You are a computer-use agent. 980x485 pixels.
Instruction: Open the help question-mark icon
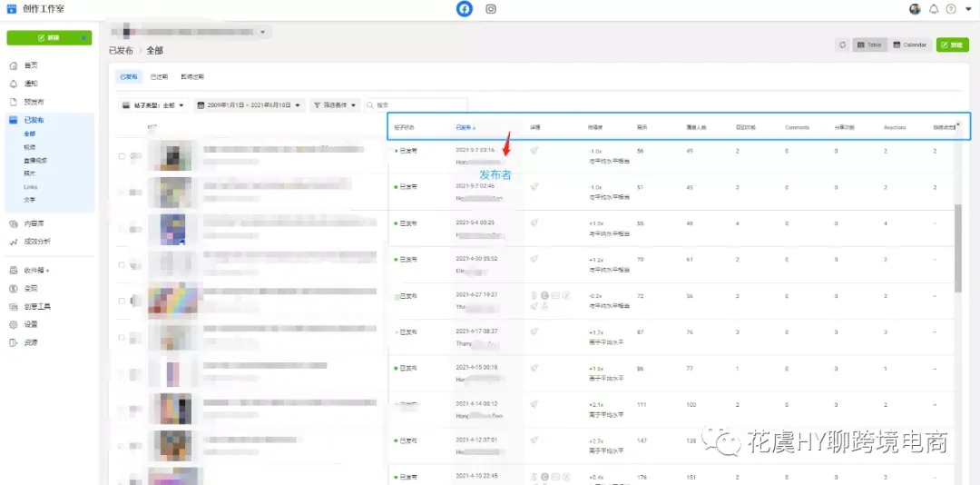pyautogui.click(x=951, y=9)
